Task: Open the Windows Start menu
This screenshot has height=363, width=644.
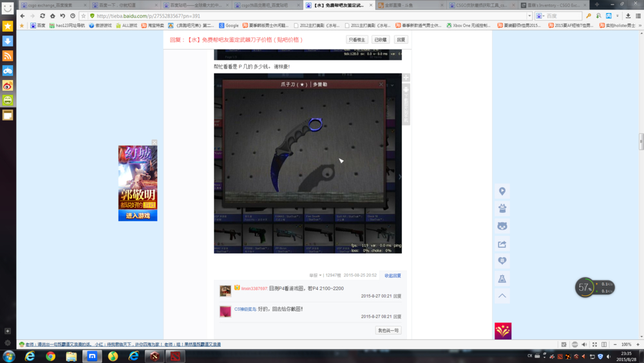Action: 8,357
